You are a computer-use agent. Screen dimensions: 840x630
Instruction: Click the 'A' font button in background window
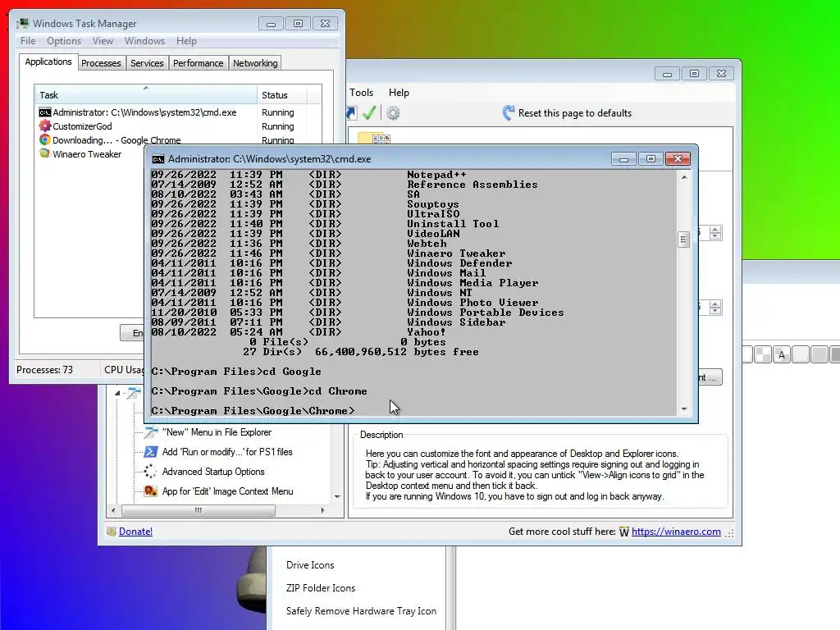[x=782, y=354]
